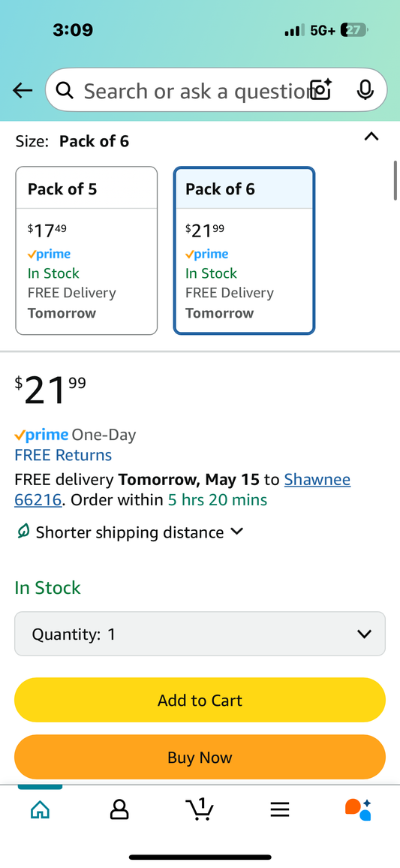Open the hamburger menu icon
Screen dimensions: 400x868
coord(280,810)
